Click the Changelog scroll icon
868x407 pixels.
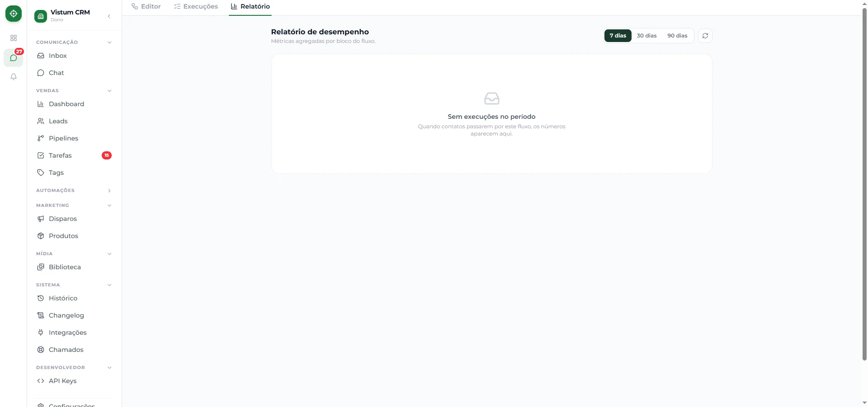click(x=41, y=315)
